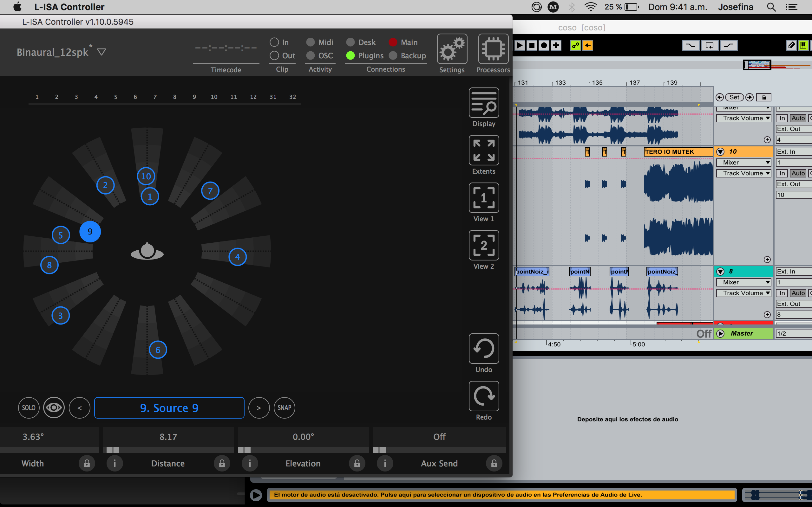Switch to View 1
The image size is (812, 507).
[x=483, y=198]
